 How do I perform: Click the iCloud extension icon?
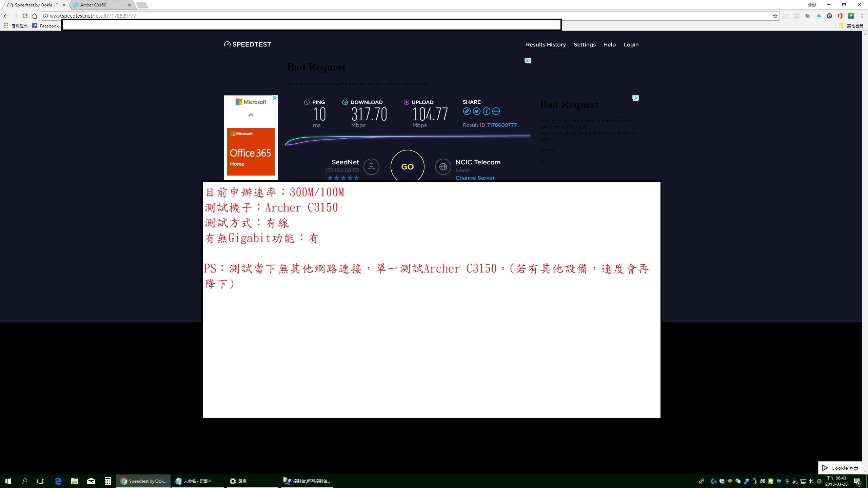[818, 16]
